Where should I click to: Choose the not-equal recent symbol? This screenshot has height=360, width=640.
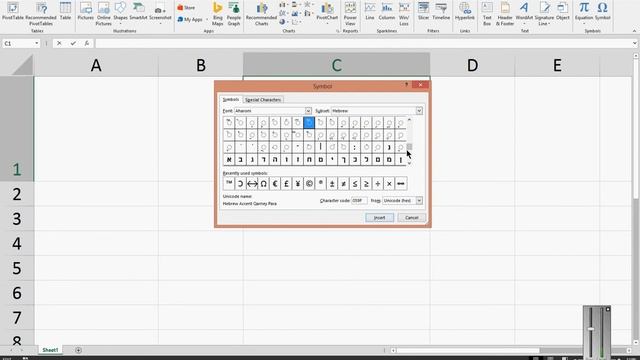(x=343, y=184)
